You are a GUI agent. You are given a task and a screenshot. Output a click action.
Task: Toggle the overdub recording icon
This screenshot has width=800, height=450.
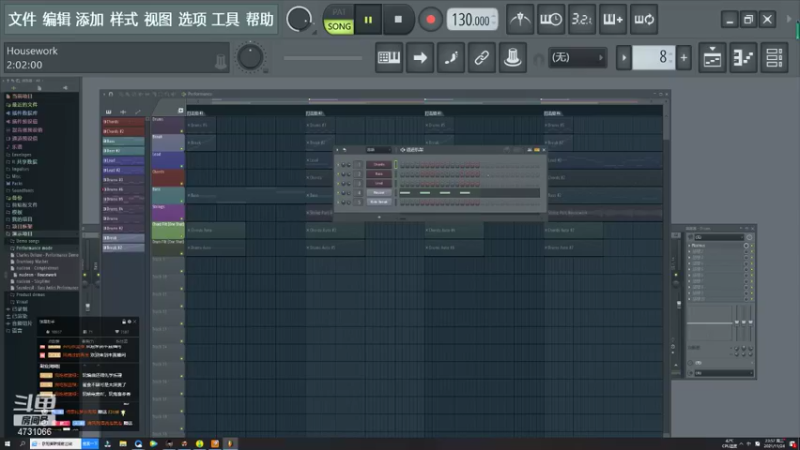(613, 19)
